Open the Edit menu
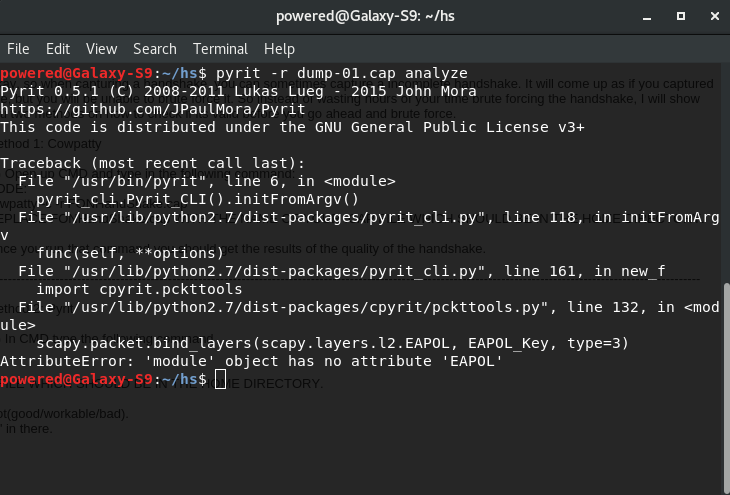 point(58,49)
